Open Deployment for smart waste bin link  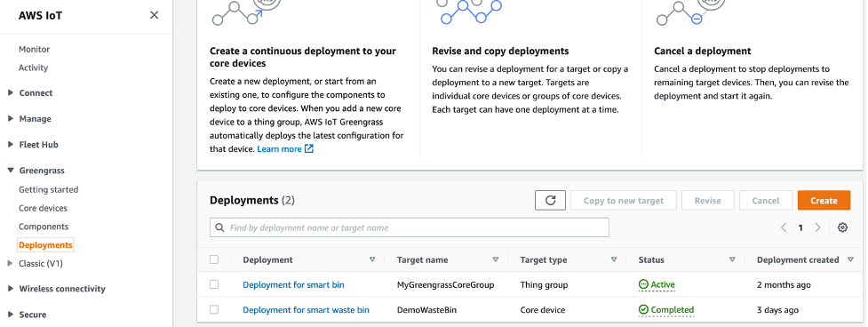307,309
